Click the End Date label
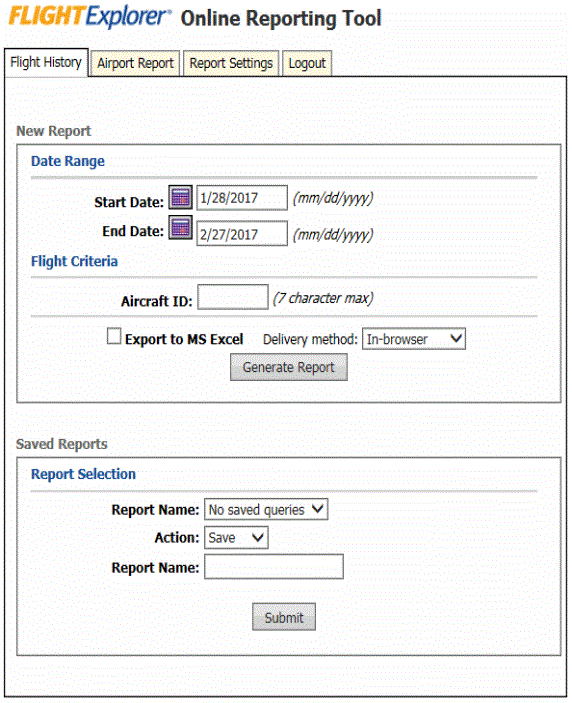The image size is (572, 703). pos(133,231)
